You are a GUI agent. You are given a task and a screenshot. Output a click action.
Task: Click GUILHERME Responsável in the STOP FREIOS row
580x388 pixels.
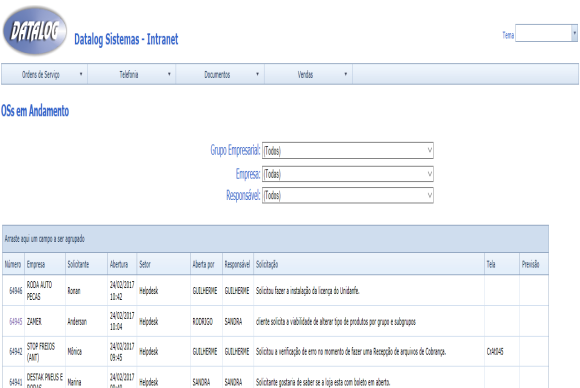pyautogui.click(x=237, y=351)
